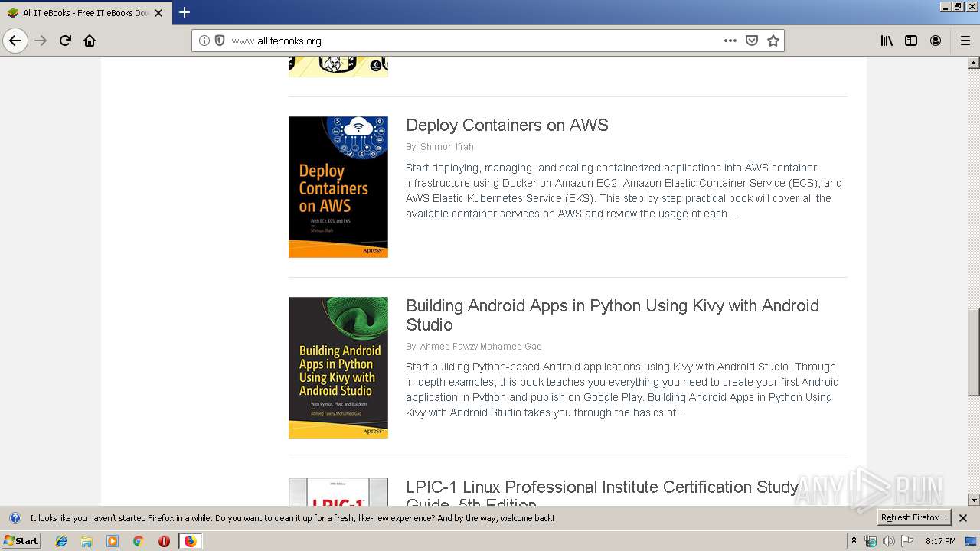The width and height of the screenshot is (980, 551).
Task: Dismiss the Firefox notification bar
Action: click(963, 518)
